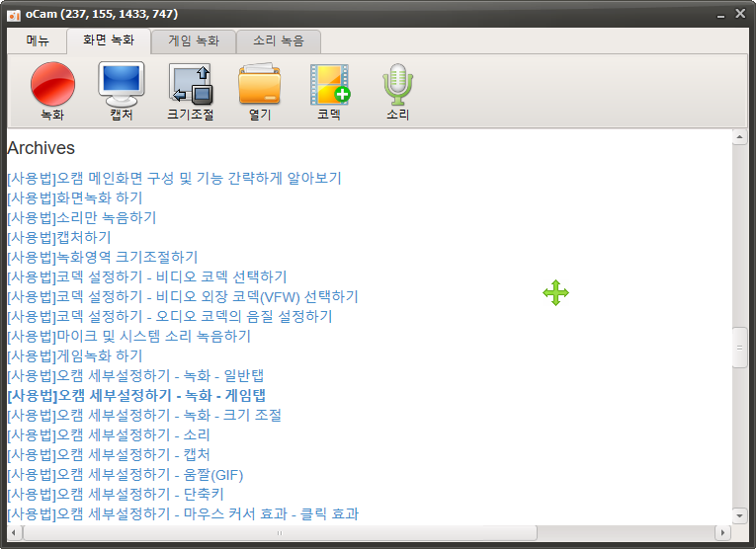Open link 코덱 설정하기 - 비디오 코덱 선택하기
The width and height of the screenshot is (756, 549).
(147, 276)
